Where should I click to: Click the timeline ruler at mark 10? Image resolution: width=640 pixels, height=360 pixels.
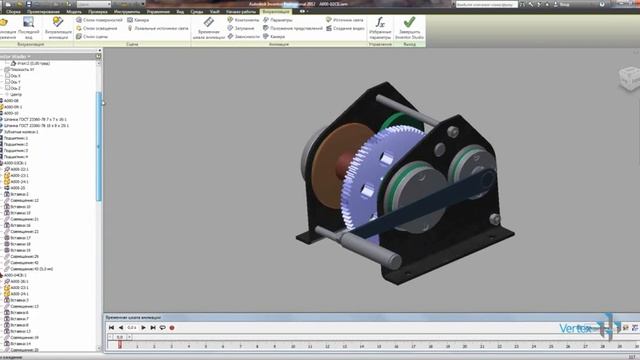pos(293,346)
